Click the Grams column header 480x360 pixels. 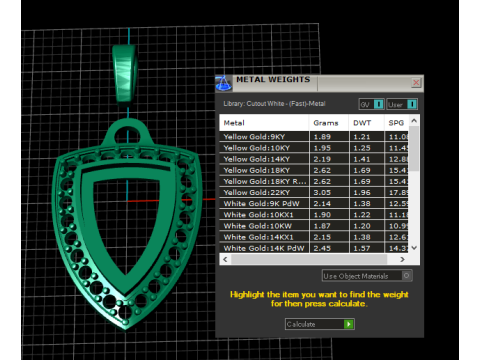coord(329,123)
